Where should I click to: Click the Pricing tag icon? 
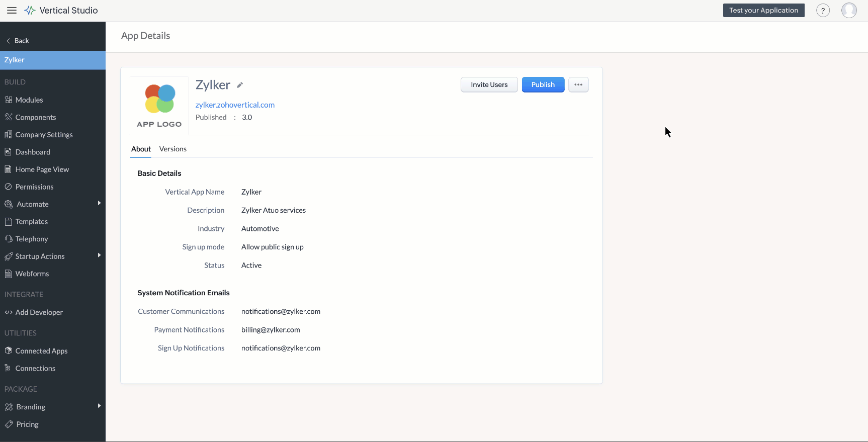tap(9, 424)
